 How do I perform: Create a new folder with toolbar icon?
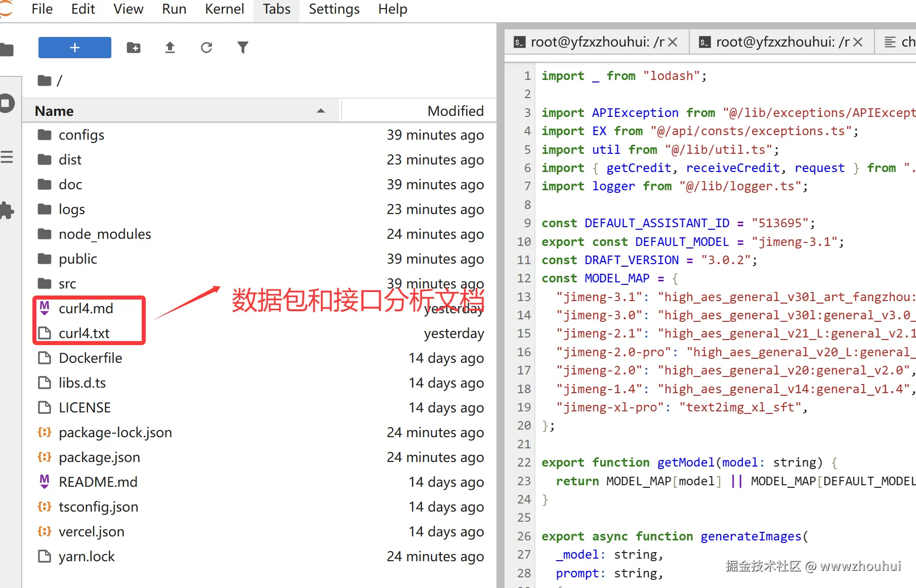coord(134,48)
